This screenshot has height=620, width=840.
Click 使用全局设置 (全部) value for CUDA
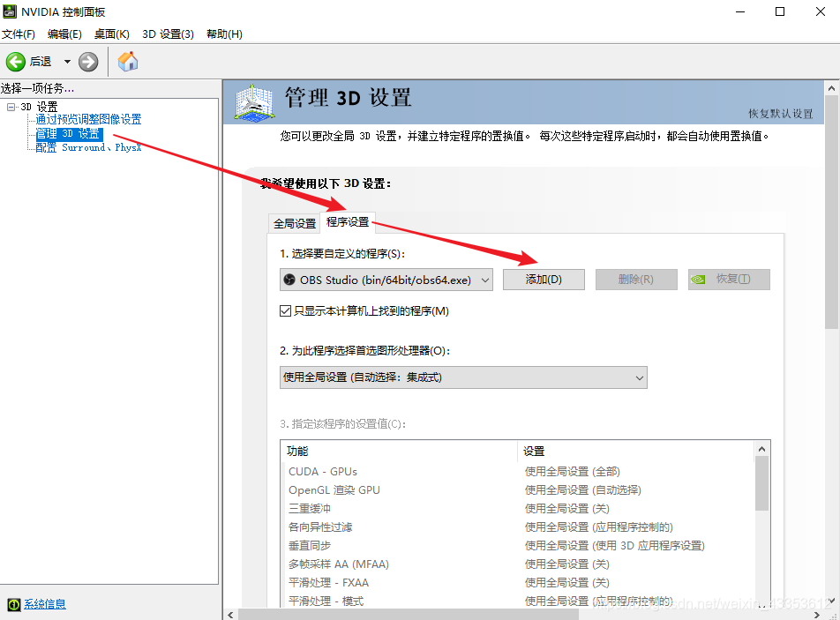572,472
